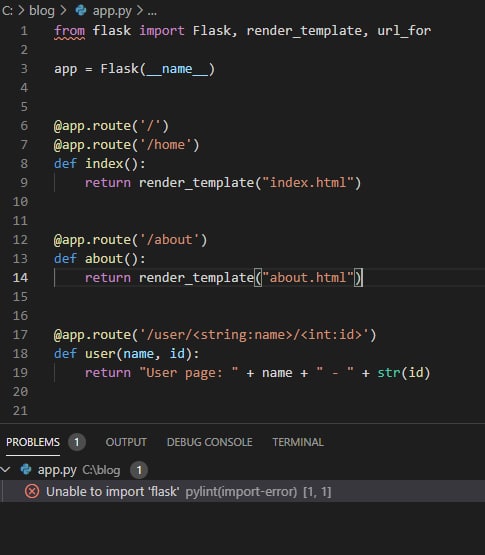Click 'pylint(import-error)' source label
Screen dimensions: 485x555
click(241, 492)
